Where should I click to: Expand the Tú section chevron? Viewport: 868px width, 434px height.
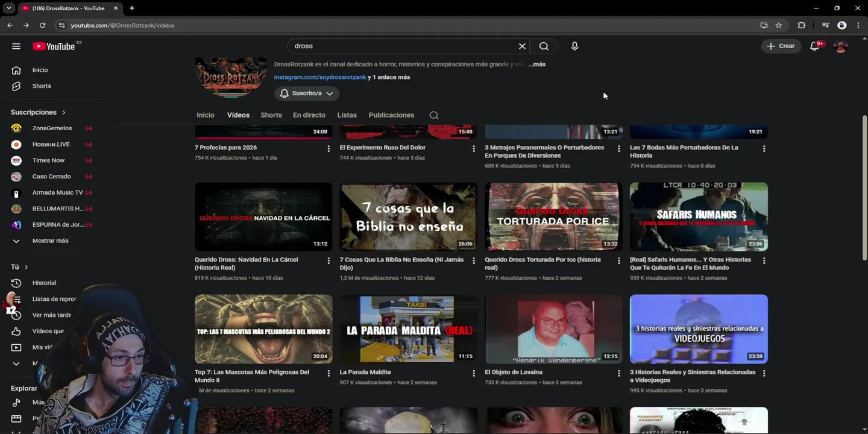pyautogui.click(x=26, y=267)
